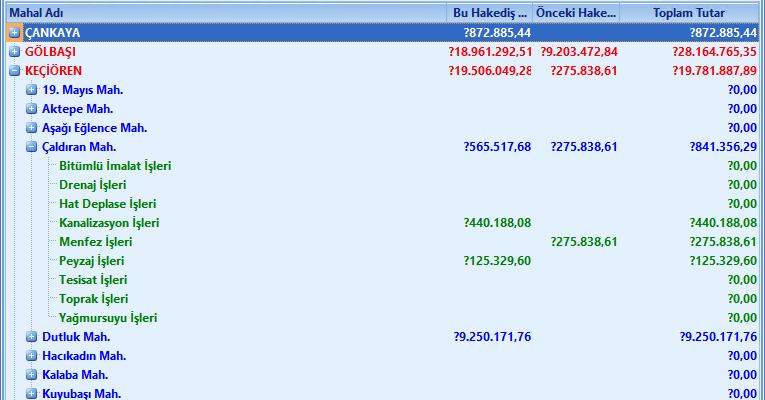Select the Yağmursuyu İşleri item
The image size is (765, 400).
point(108,318)
